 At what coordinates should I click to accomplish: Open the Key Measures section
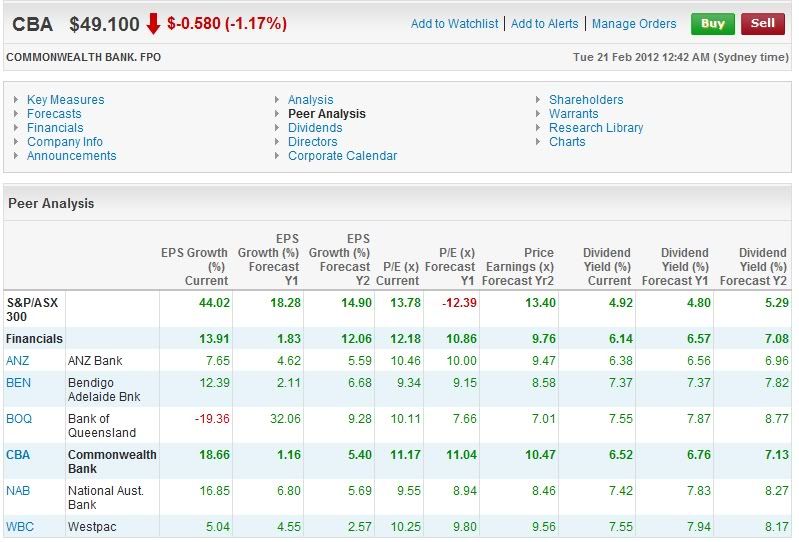[x=65, y=100]
